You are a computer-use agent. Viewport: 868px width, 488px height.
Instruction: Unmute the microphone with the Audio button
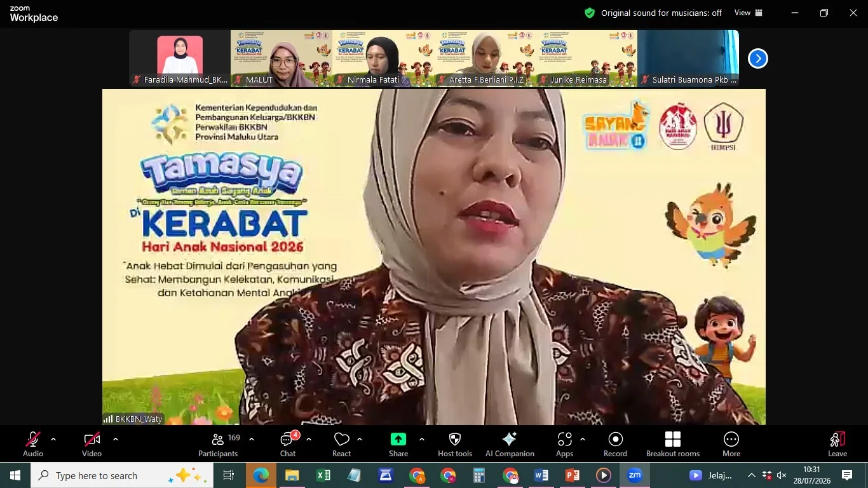click(x=33, y=444)
